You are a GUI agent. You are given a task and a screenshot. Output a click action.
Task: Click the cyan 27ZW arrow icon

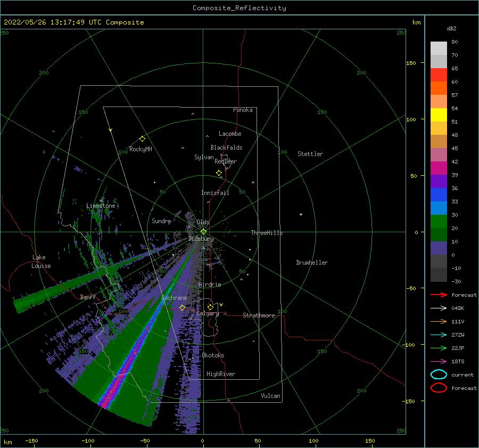point(439,335)
